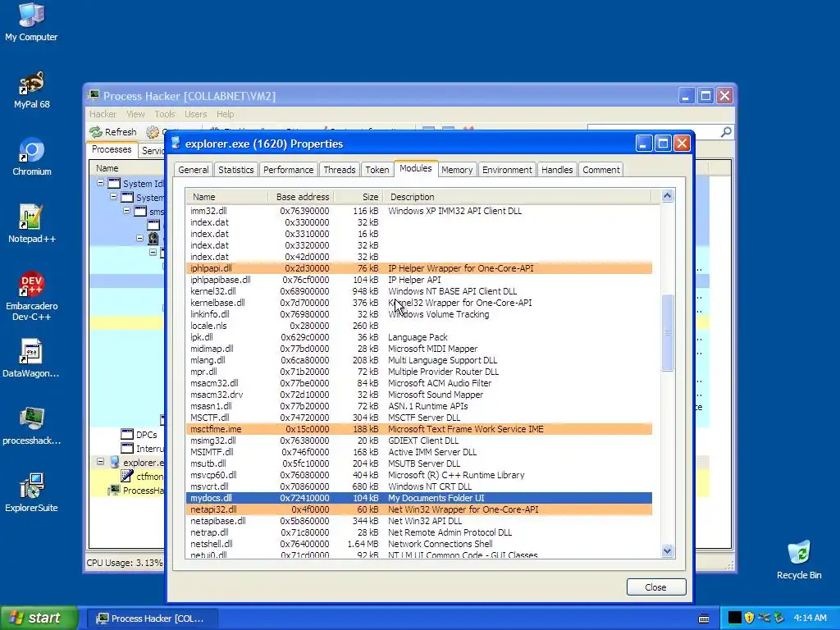
Task: Click the Close button in Properties dialog
Action: (655, 587)
